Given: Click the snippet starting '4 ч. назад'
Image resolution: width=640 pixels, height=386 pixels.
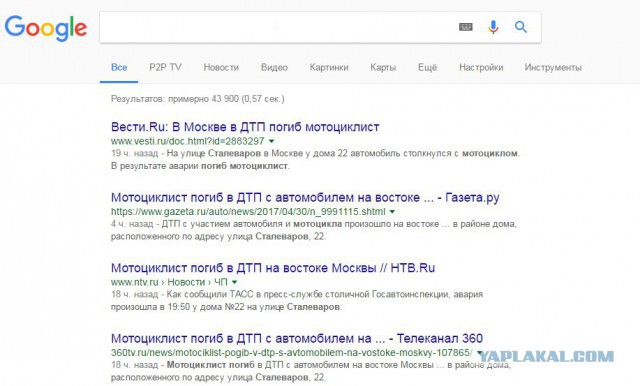Looking at the screenshot, I should (313, 230).
